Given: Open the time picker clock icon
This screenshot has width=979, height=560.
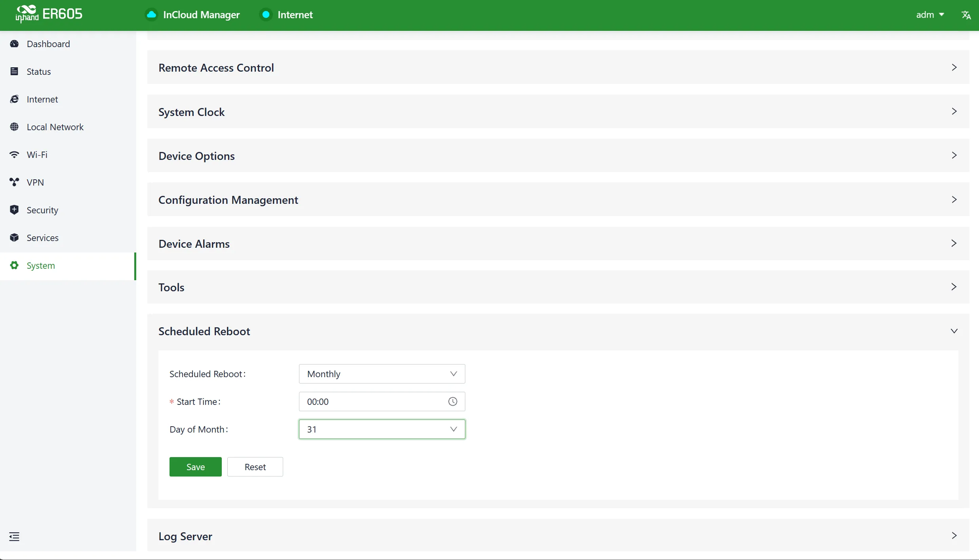Looking at the screenshot, I should tap(453, 401).
